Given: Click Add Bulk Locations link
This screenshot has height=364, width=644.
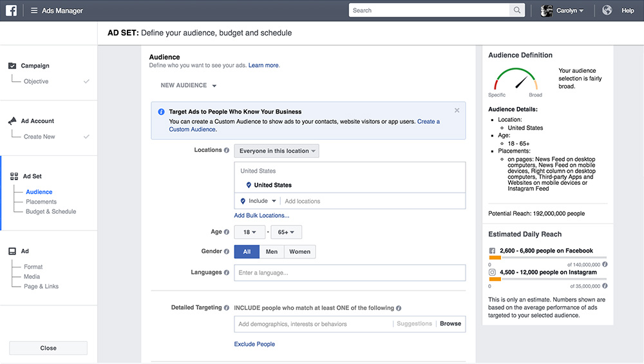Looking at the screenshot, I should (x=261, y=215).
